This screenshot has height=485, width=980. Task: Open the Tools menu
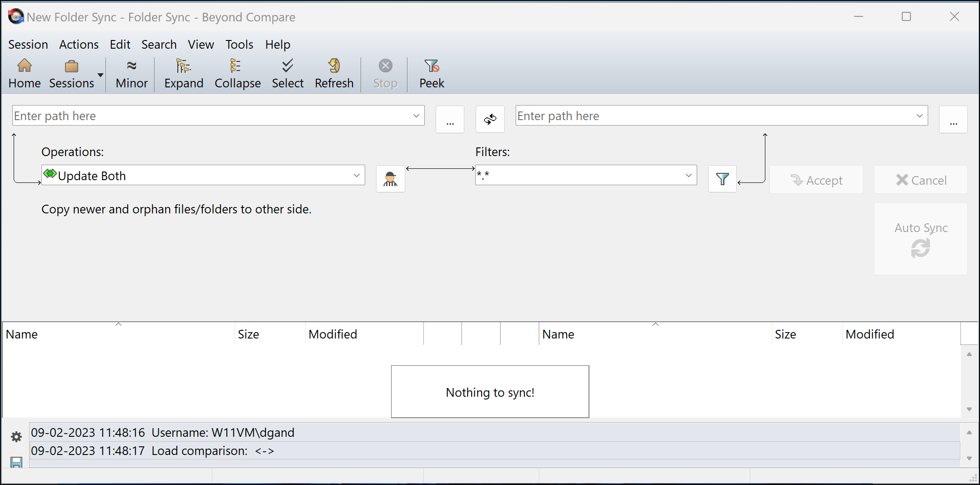[239, 45]
